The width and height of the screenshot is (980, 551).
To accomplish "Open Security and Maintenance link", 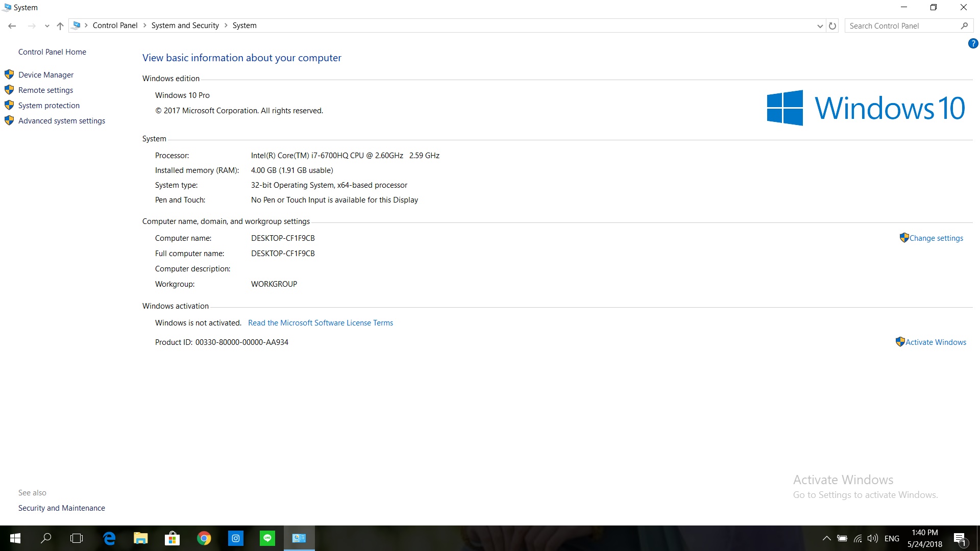I will [x=62, y=508].
